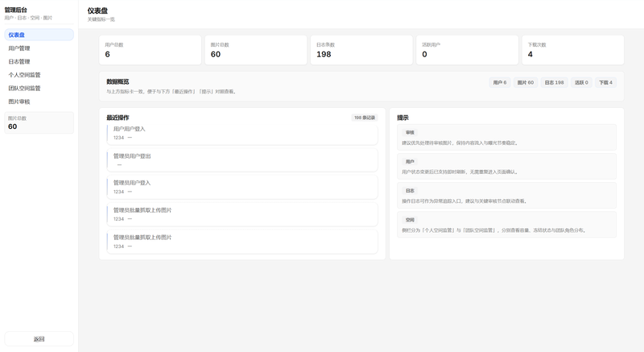This screenshot has height=352, width=644.
Task: Click the 用户 tip card in 提示
Action: [x=507, y=167]
